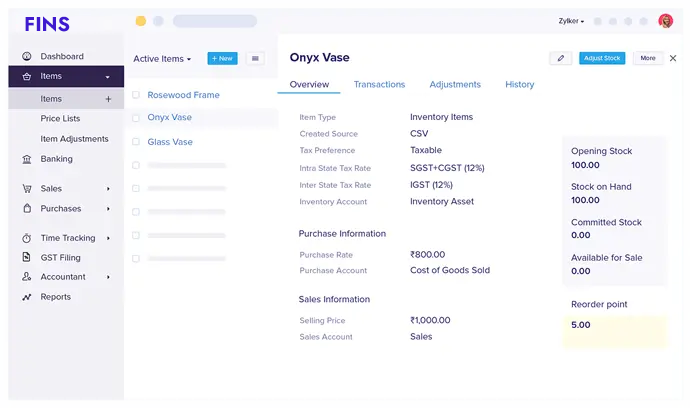Viewport: 690px width, 410px height.
Task: Open the Active Items filter dropdown
Action: [162, 59]
